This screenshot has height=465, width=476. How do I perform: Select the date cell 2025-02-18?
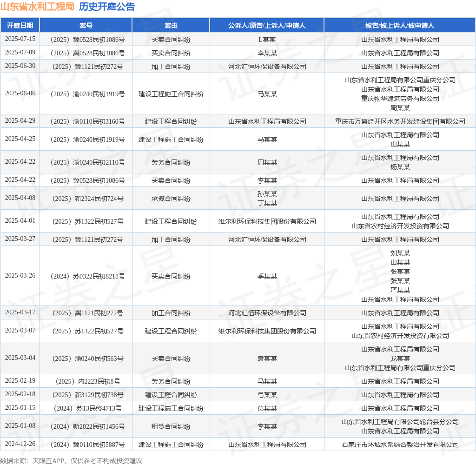(20, 394)
